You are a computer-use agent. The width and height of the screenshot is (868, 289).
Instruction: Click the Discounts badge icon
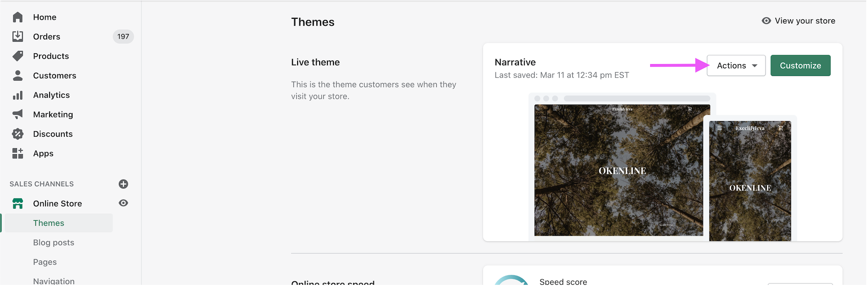coord(17,134)
